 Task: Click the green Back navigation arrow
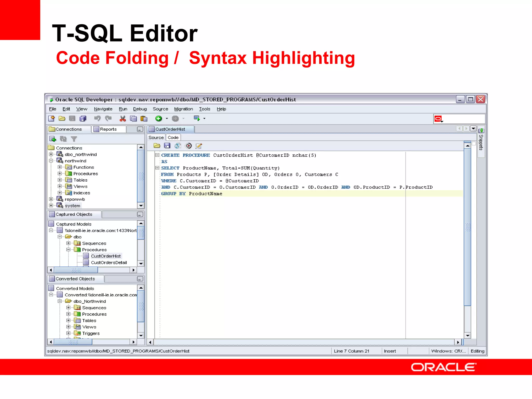click(x=158, y=119)
